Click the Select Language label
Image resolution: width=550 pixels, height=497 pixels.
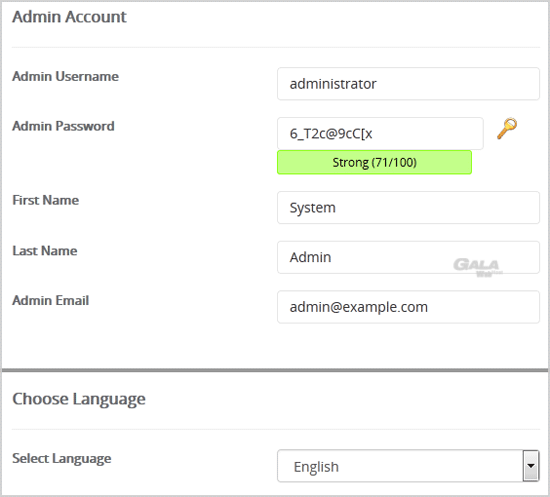point(62,459)
